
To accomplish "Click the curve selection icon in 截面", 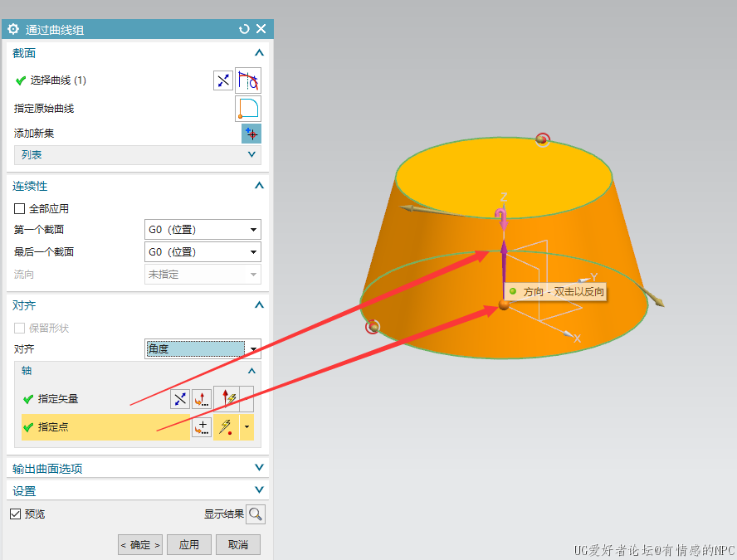I will (x=248, y=80).
